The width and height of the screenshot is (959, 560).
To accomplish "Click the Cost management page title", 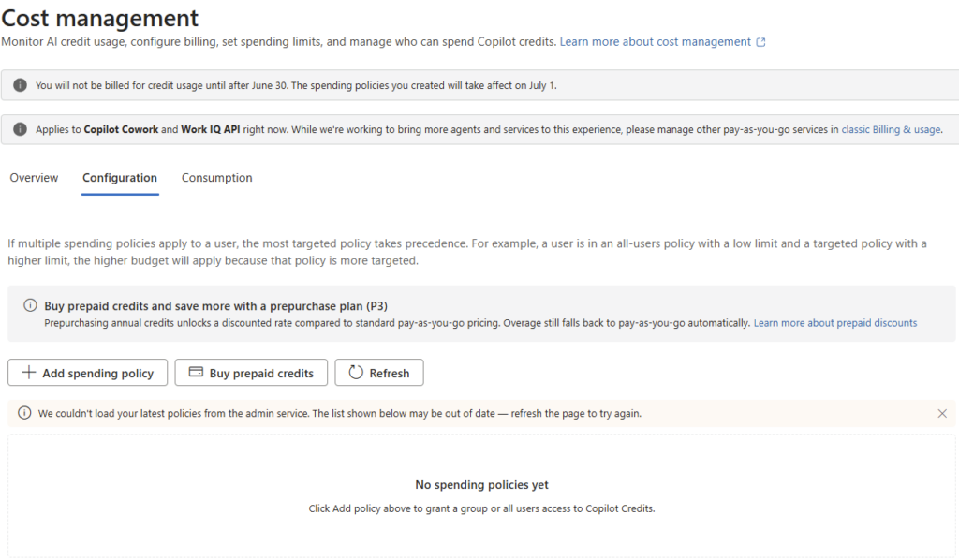I will [99, 19].
